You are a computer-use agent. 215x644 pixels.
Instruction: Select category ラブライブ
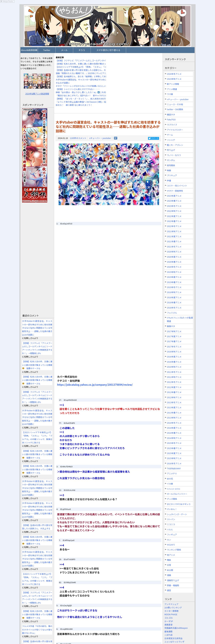(x=172, y=125)
